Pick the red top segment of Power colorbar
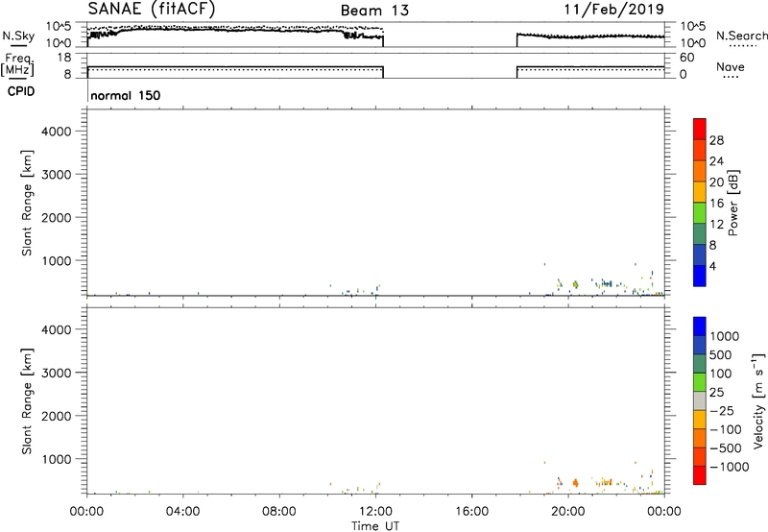The height and width of the screenshot is (532, 768). point(700,129)
